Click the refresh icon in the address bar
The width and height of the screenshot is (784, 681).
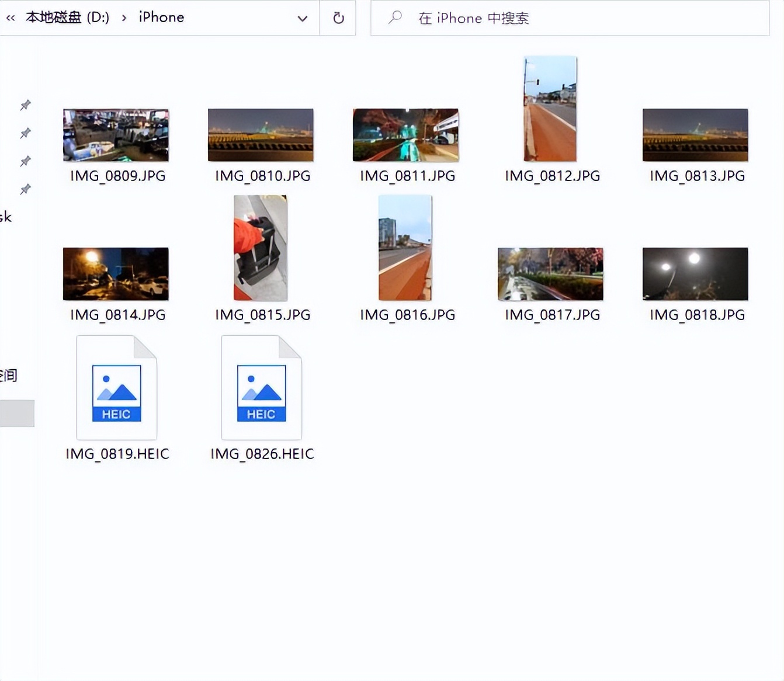[338, 18]
